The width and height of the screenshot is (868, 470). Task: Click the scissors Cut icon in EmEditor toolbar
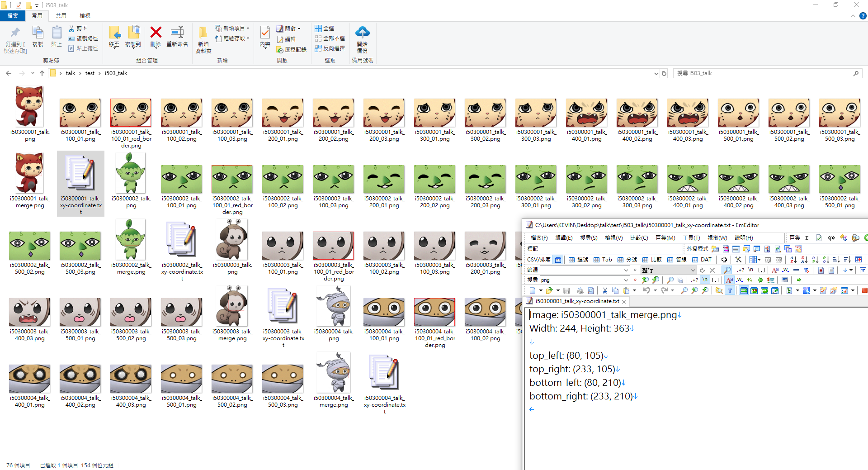[605, 290]
